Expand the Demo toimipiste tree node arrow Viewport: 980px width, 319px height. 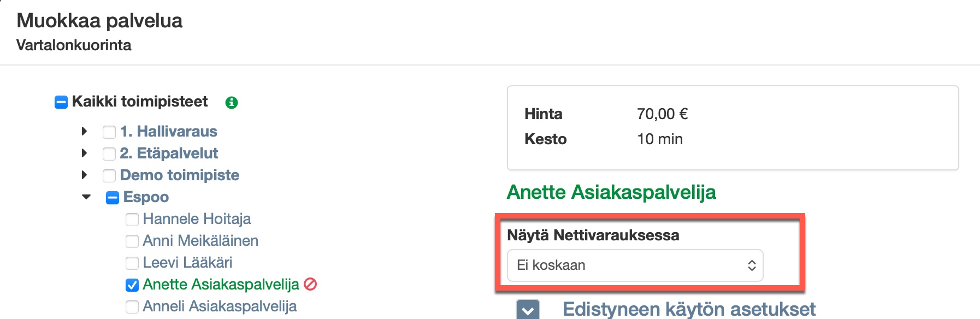(84, 175)
